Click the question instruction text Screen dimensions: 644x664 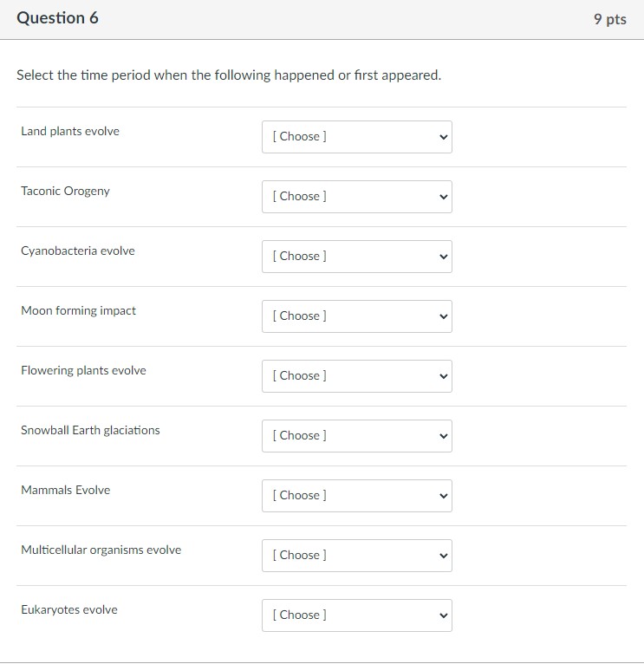tap(229, 75)
